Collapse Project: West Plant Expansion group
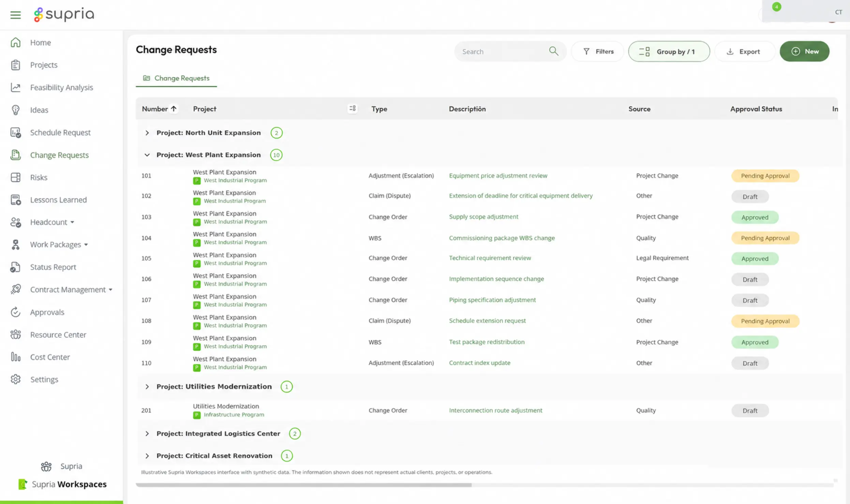This screenshot has height=504, width=850. pyautogui.click(x=147, y=155)
